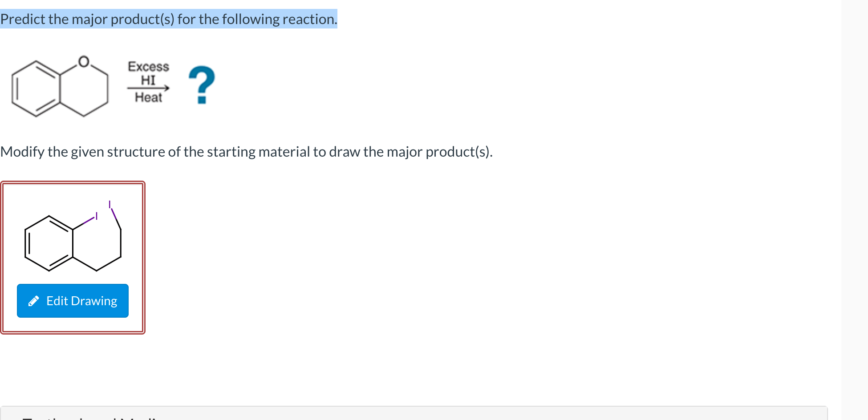Image resolution: width=868 pixels, height=420 pixels.
Task: Click the drawn product structure thumbnail
Action: pos(73,236)
